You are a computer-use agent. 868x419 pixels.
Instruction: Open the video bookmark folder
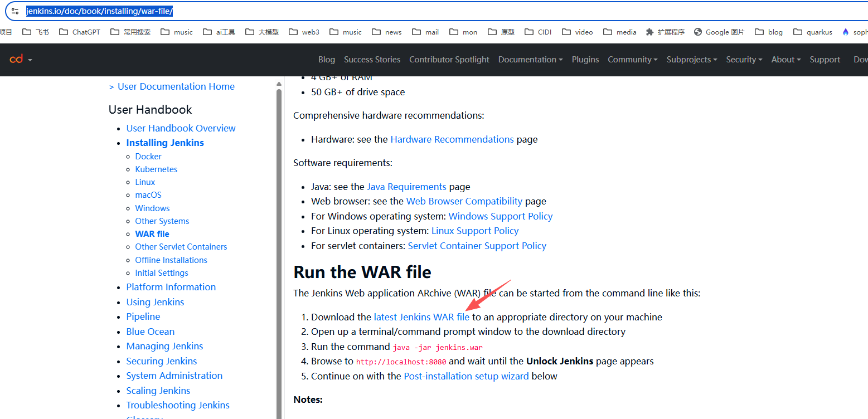577,32
